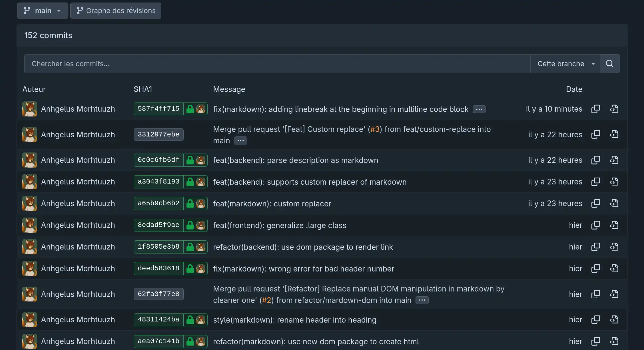Open the 'Cette branche' dropdown
Screen dimensions: 644x350
pyautogui.click(x=565, y=63)
